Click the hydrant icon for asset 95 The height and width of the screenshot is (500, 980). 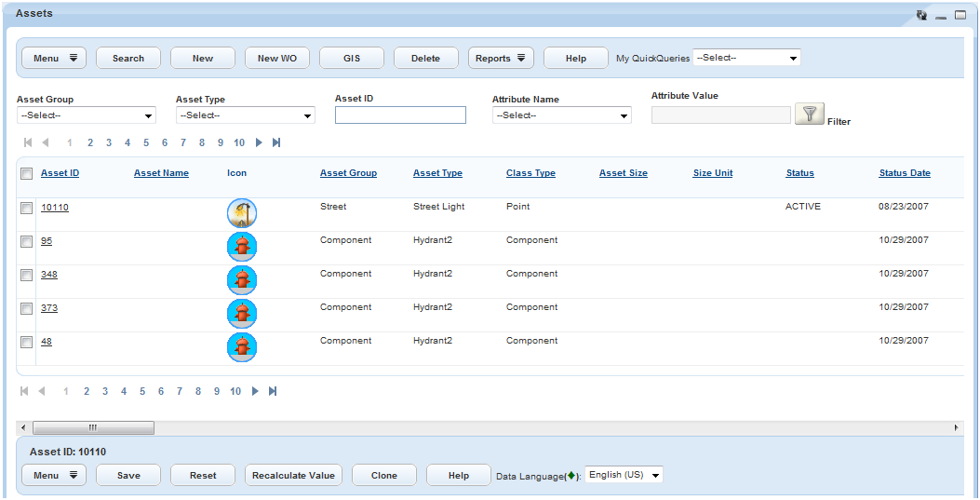click(242, 247)
